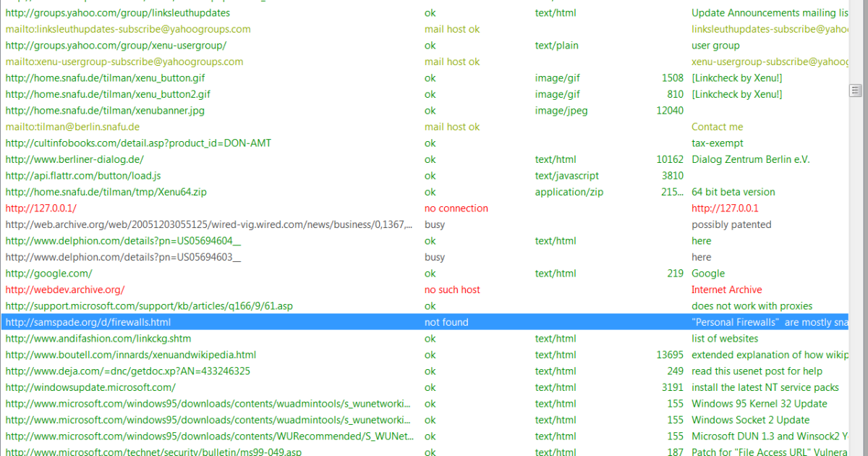Click the red 'Internet Archive' title
Viewport: 868px width, 456px height.
pos(727,290)
